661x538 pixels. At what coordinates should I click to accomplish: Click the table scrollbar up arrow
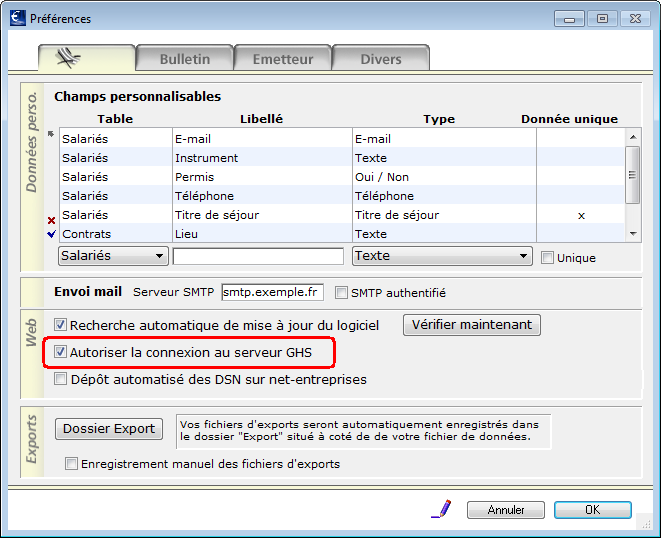(x=633, y=137)
